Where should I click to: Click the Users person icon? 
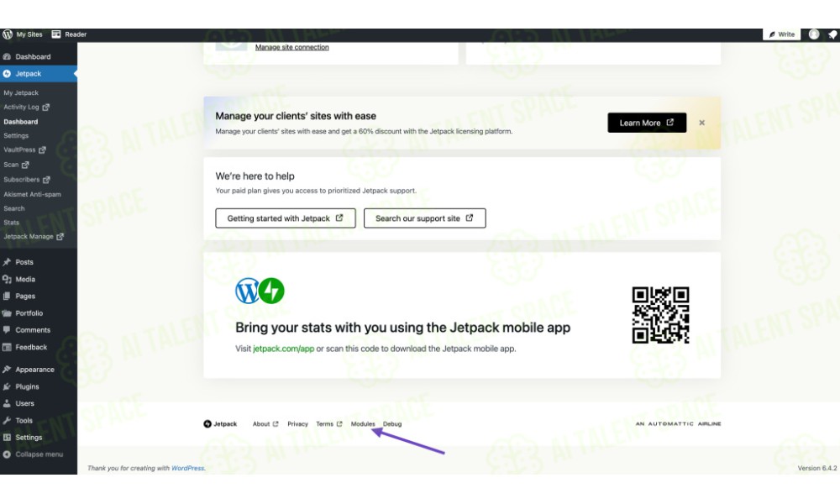point(7,404)
